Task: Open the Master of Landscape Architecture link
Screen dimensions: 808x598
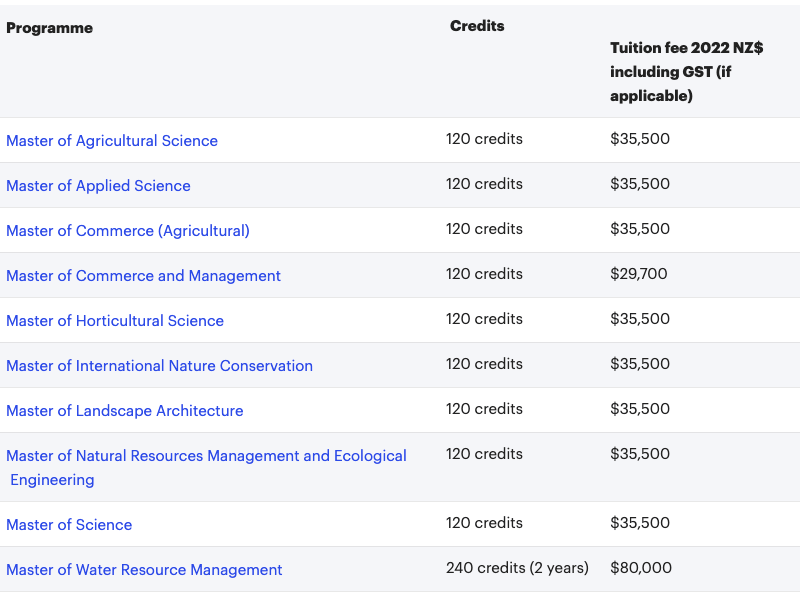Action: 125,411
